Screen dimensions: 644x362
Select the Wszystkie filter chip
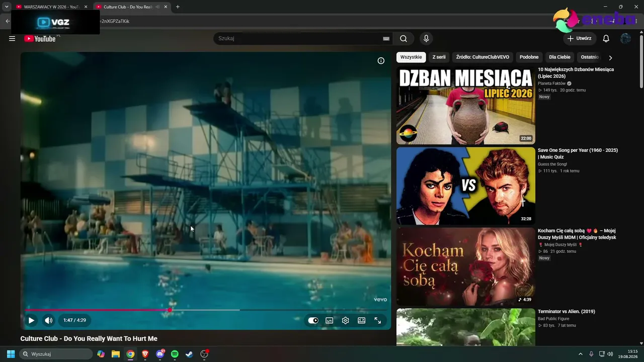[411, 57]
